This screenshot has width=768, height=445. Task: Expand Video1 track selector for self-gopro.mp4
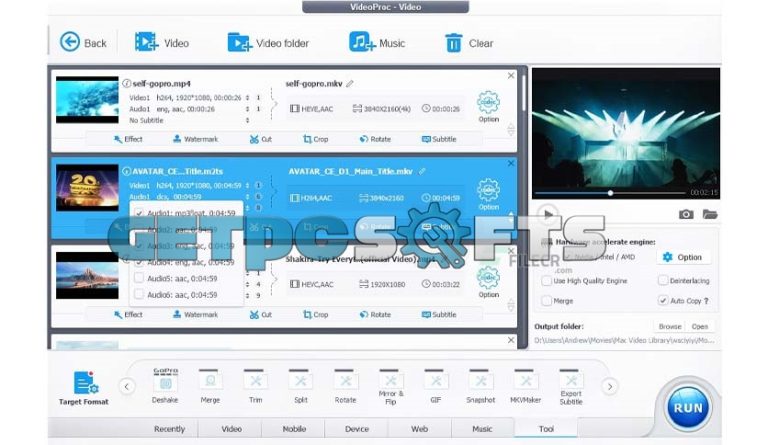[247, 97]
